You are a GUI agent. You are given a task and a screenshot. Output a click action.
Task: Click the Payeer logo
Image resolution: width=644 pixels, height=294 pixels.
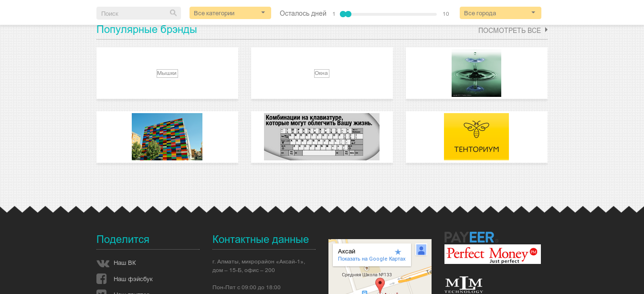(x=471, y=237)
